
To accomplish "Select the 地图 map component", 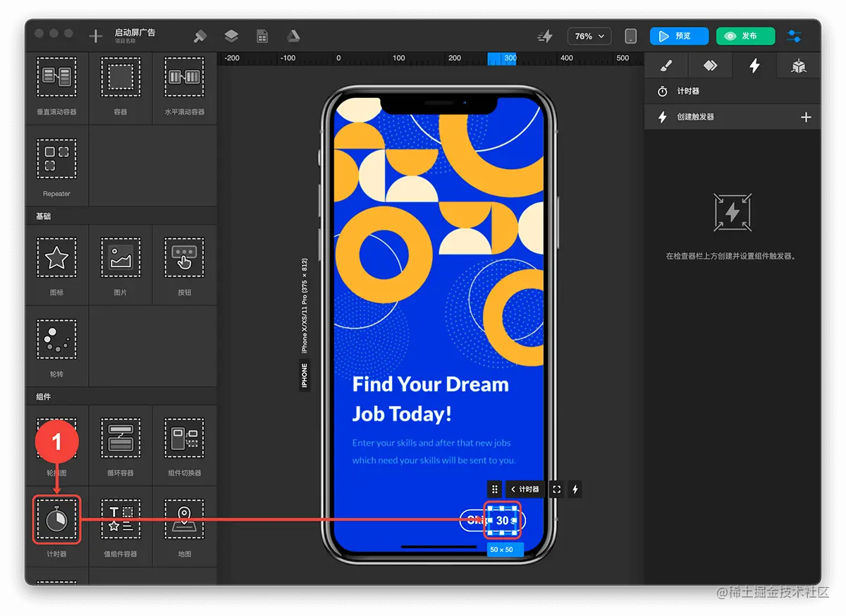I will coord(184,526).
